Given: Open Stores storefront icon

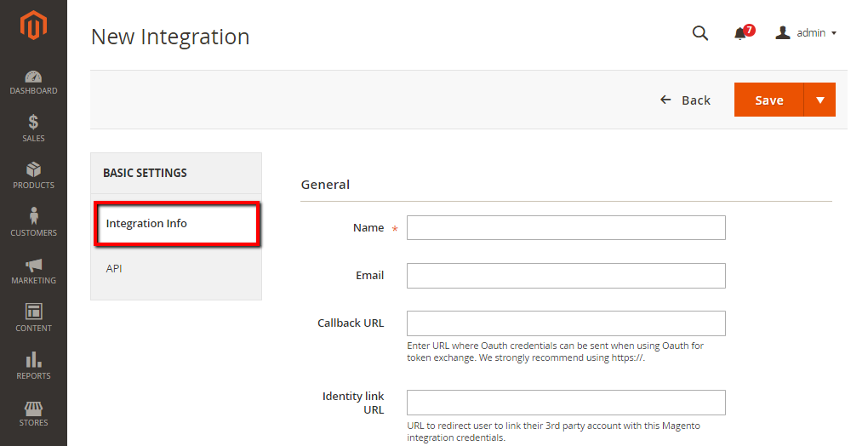Looking at the screenshot, I should [x=33, y=409].
